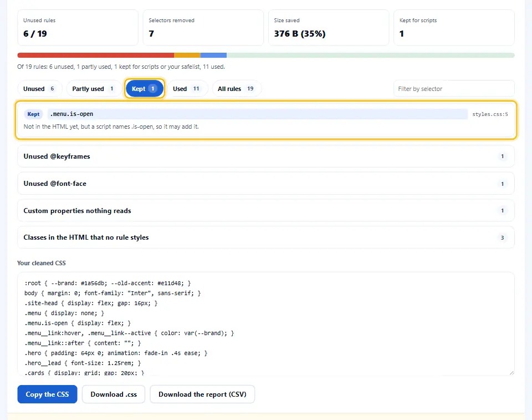Expand Classes in the HTML that no rule styles
The height and width of the screenshot is (420, 532).
click(266, 237)
